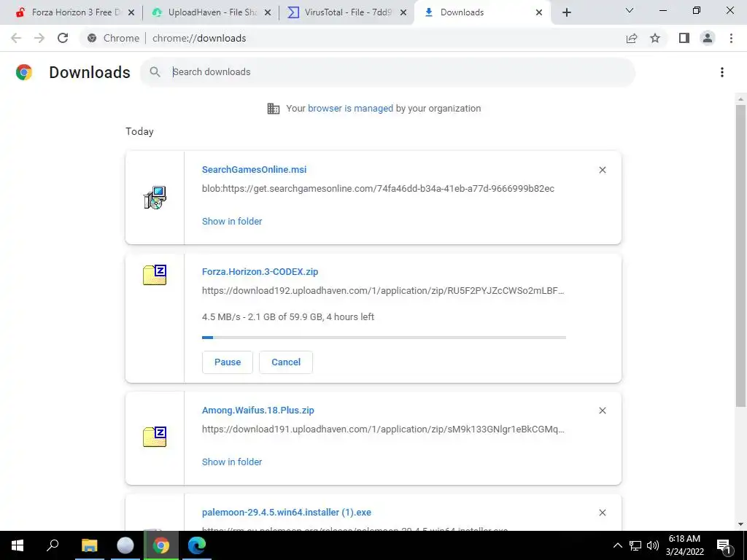The image size is (747, 560).
Task: Click the search magnifier icon in Downloads
Action: tap(155, 72)
